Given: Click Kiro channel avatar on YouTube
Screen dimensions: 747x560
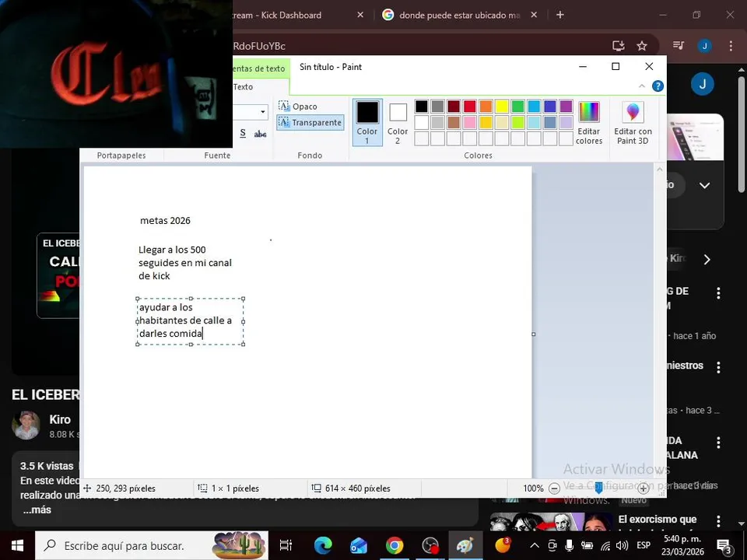Looking at the screenshot, I should click(26, 425).
